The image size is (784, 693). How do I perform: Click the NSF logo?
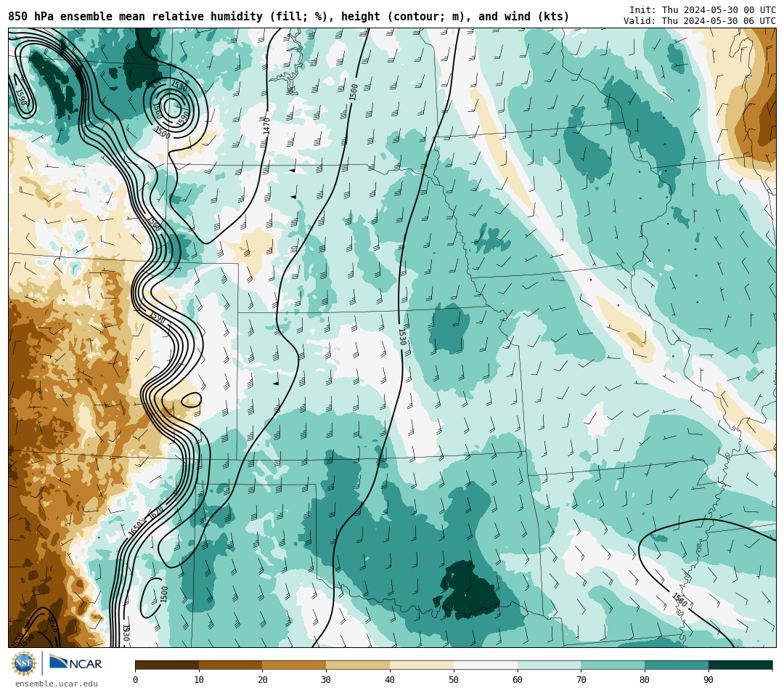click(x=24, y=663)
